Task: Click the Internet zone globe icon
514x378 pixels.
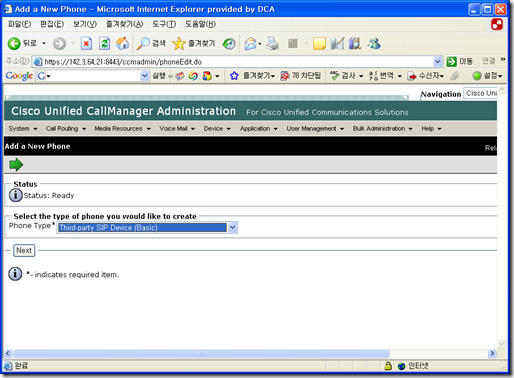Action: 401,366
